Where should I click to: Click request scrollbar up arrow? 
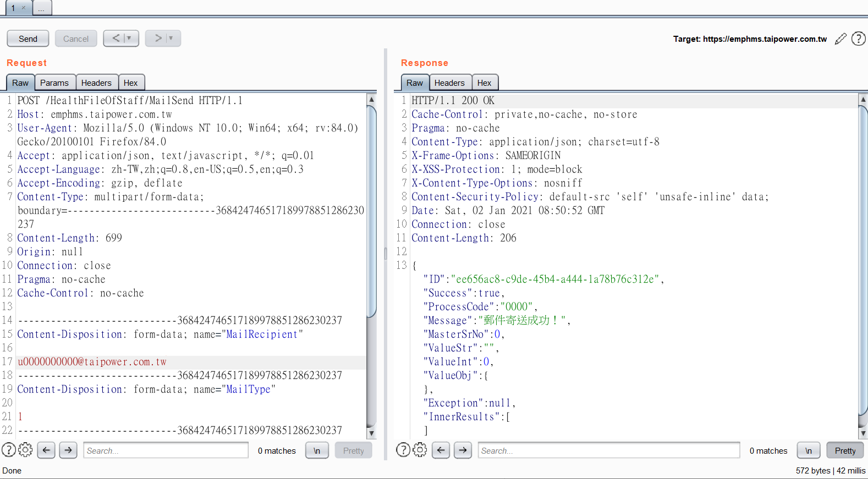pos(371,100)
